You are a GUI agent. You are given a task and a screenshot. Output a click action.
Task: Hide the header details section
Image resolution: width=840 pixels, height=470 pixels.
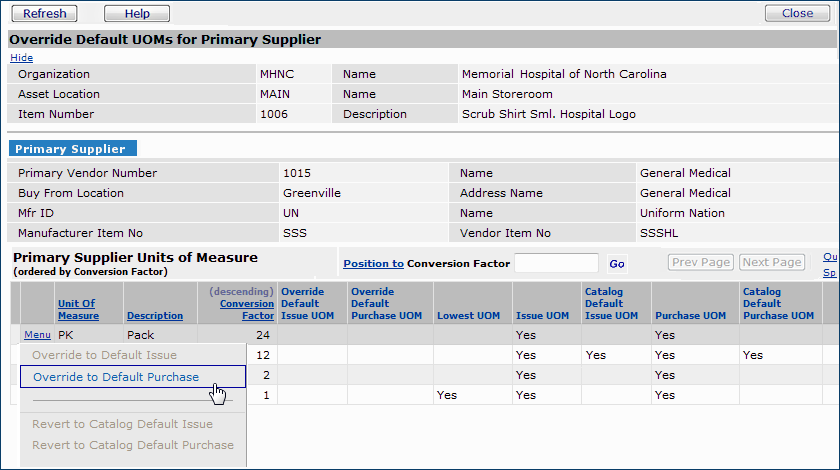(x=21, y=58)
